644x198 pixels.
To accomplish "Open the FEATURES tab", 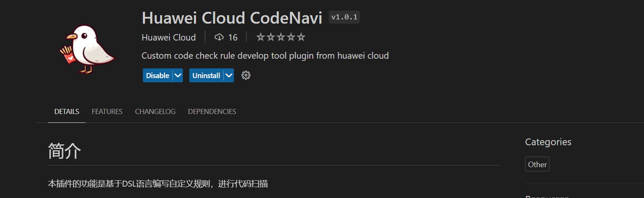I will tap(107, 111).
